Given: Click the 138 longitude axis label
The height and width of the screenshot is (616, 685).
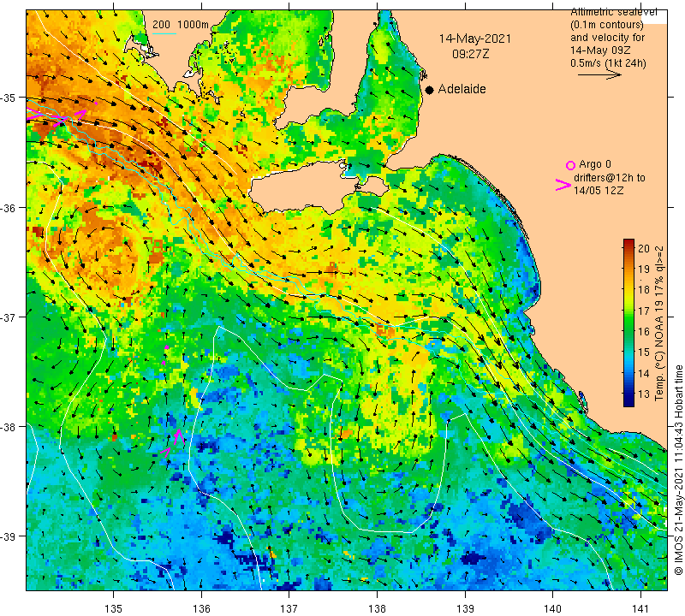Looking at the screenshot, I should tap(377, 608).
